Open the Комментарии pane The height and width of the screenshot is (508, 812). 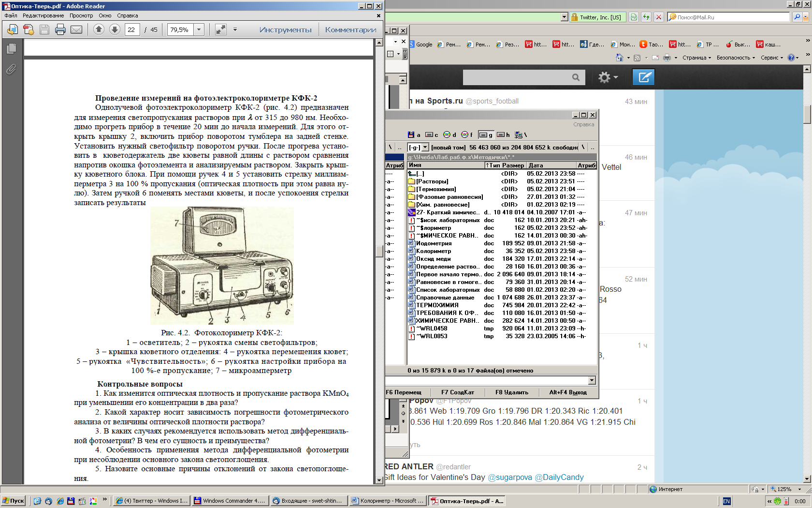pyautogui.click(x=350, y=30)
